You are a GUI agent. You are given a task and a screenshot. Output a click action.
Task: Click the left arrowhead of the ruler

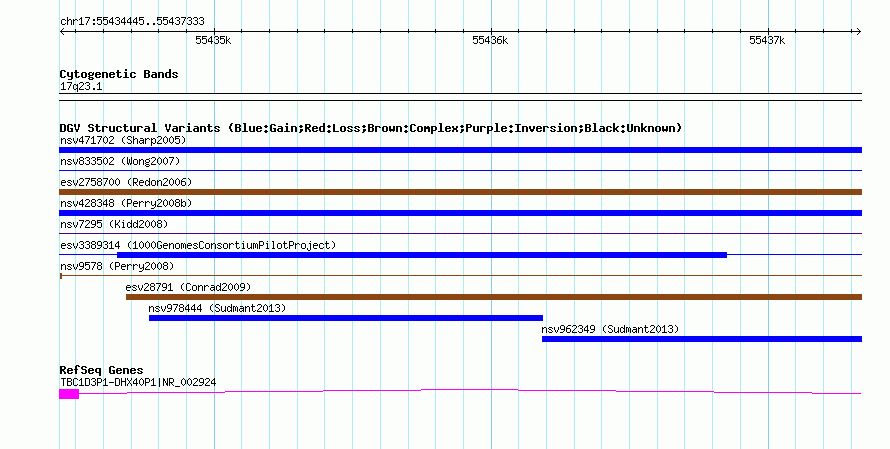click(x=62, y=32)
